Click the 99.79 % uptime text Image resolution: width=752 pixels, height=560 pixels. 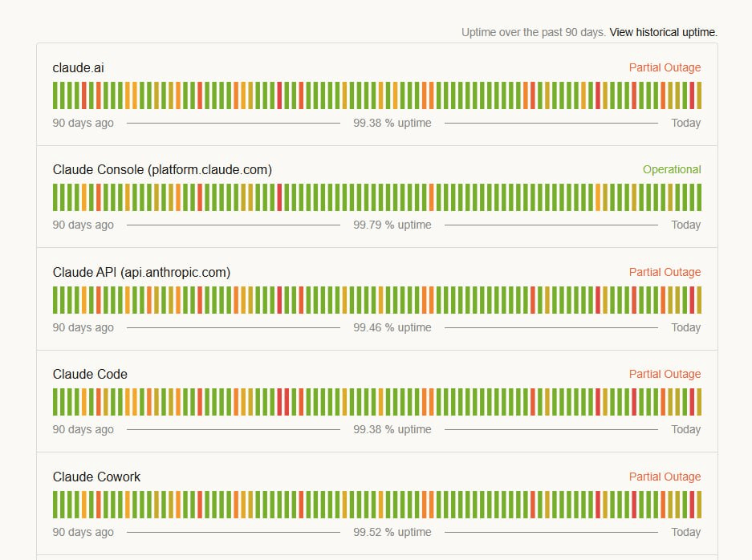(x=392, y=225)
